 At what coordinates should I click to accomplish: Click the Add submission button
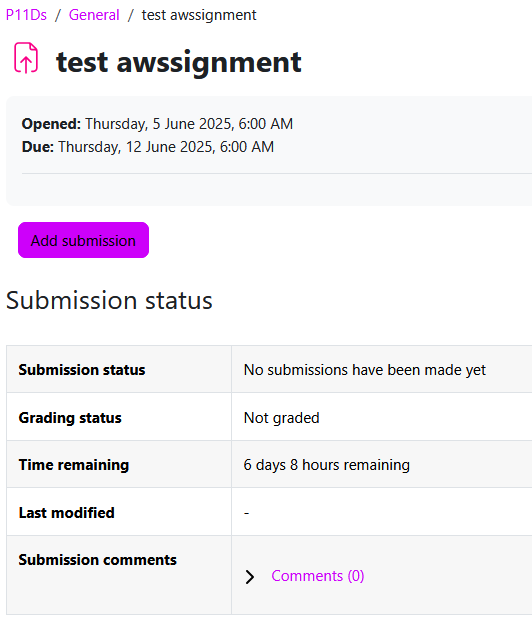pos(83,240)
